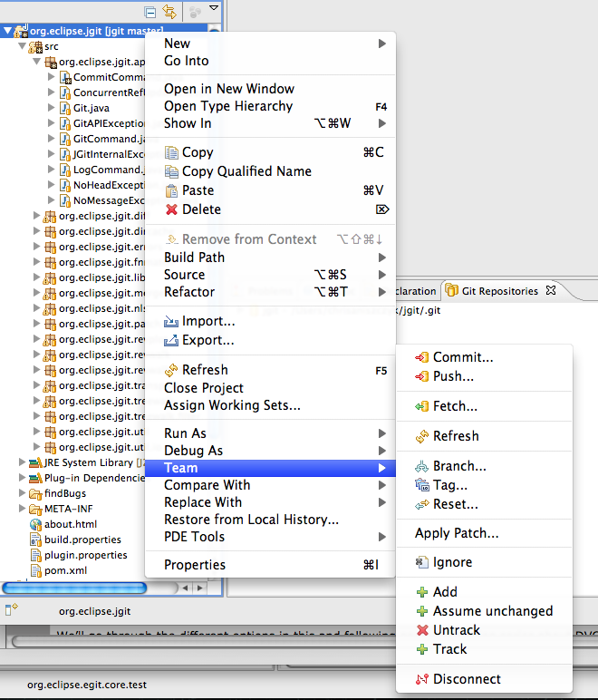Click the Collapse All toolbar icon
This screenshot has width=598, height=700.
150,12
